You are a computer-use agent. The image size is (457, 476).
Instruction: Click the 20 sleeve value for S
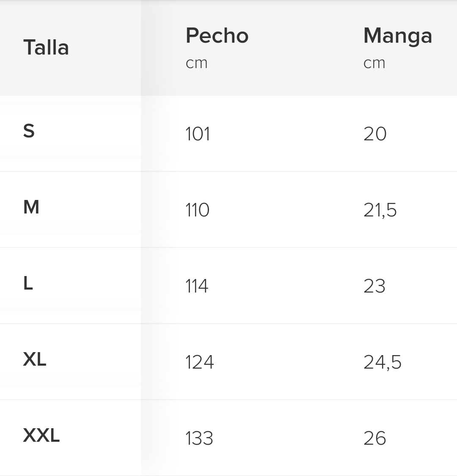[375, 134]
